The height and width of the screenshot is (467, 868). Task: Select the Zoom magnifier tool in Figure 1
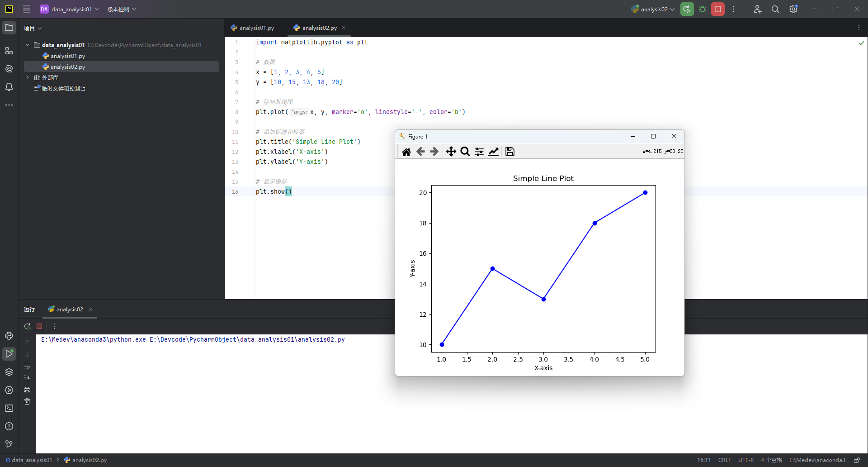click(x=465, y=152)
